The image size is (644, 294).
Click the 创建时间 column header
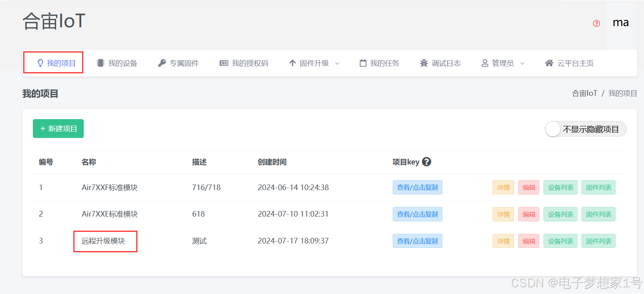pyautogui.click(x=272, y=162)
